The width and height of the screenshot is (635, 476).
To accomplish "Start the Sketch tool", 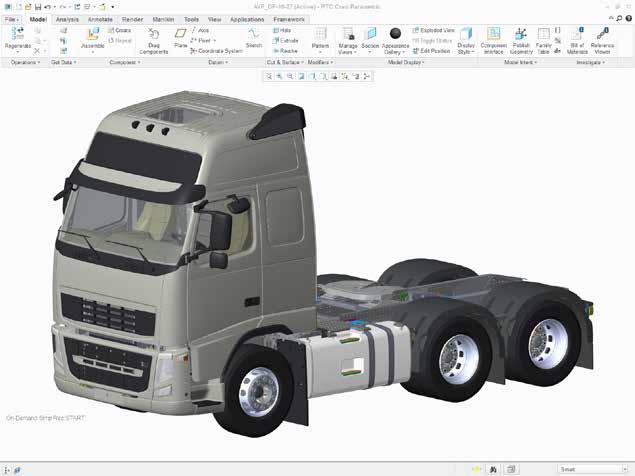I will coord(254,38).
